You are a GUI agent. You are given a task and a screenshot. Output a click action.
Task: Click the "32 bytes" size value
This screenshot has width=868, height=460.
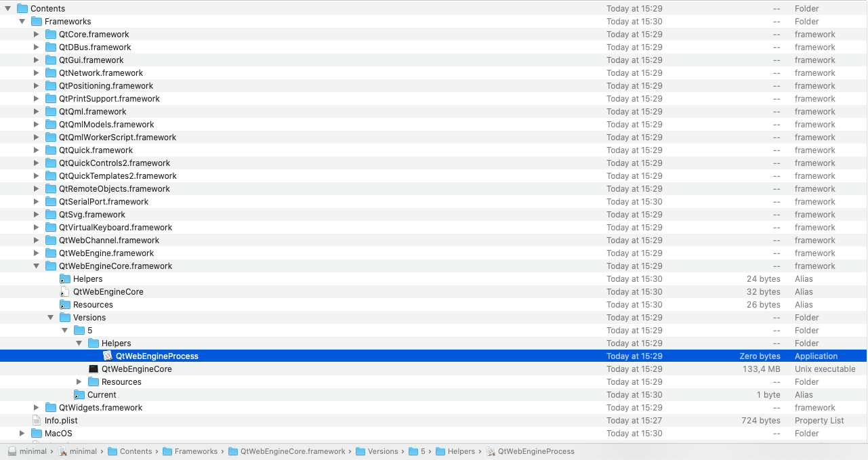(764, 292)
